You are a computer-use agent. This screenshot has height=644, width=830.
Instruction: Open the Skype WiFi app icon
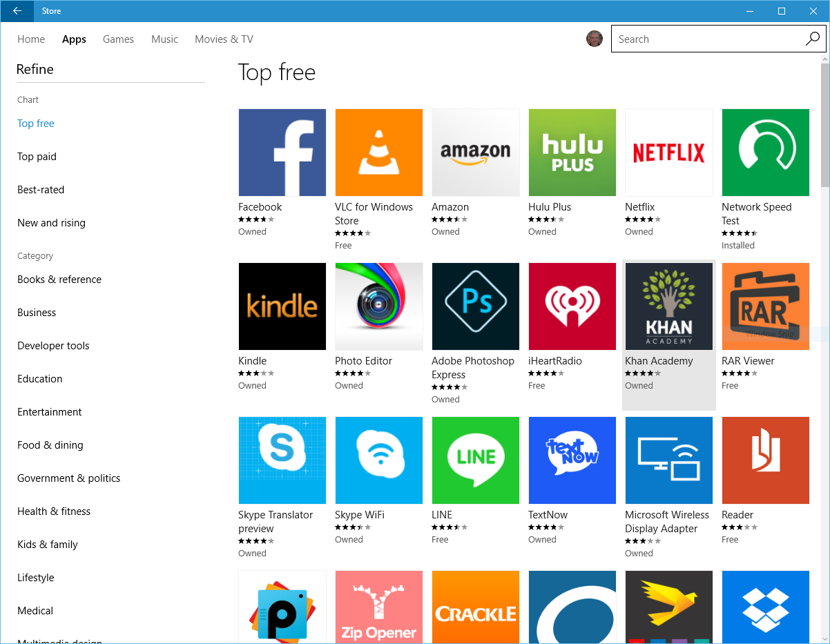point(378,460)
